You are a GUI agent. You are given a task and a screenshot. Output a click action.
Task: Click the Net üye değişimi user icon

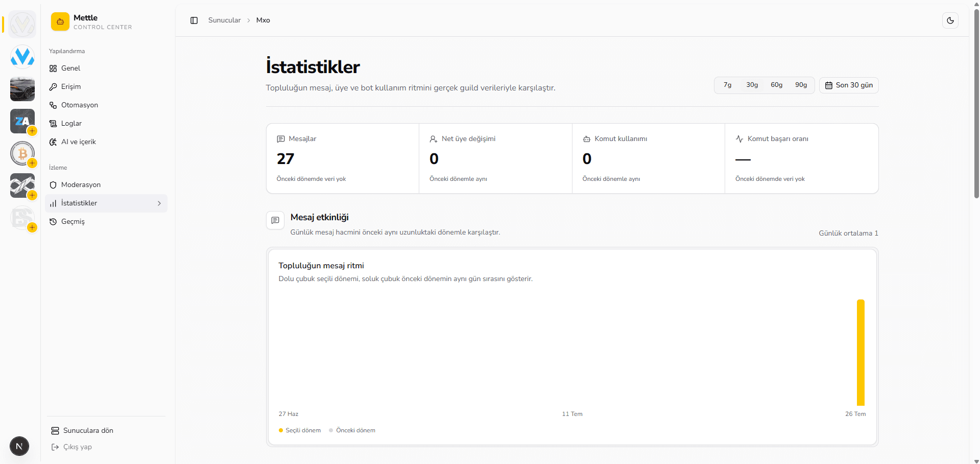point(434,139)
